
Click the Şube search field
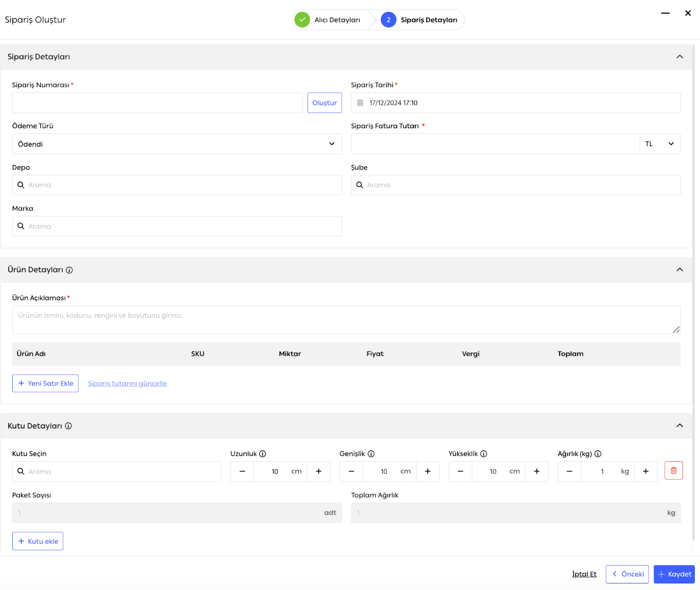click(516, 185)
